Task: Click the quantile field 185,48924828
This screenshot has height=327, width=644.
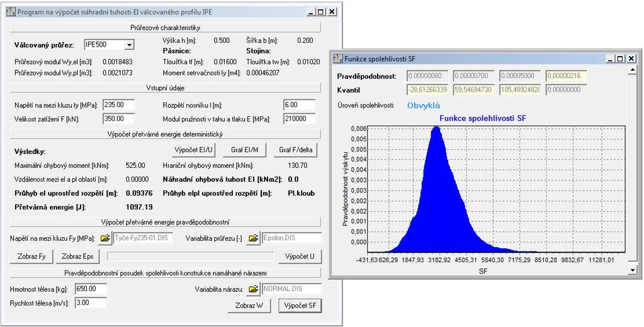Action: (520, 90)
